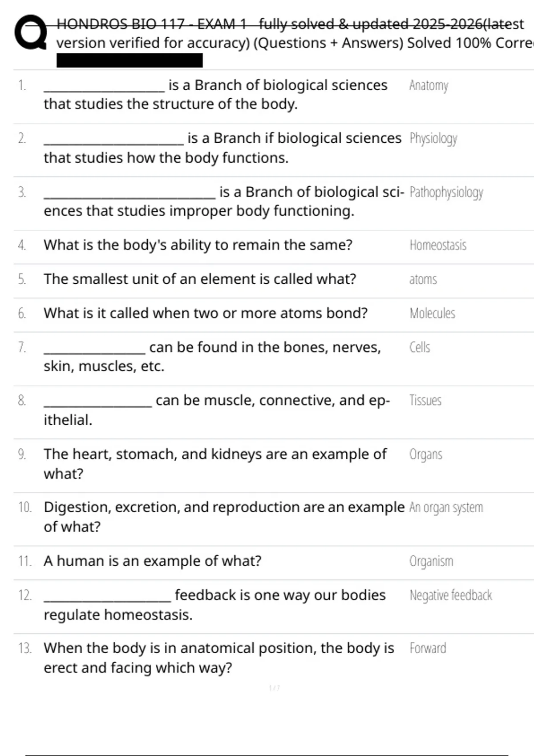534x756 pixels.
Task: Click the 'An organ system' answer
Action: point(446,507)
